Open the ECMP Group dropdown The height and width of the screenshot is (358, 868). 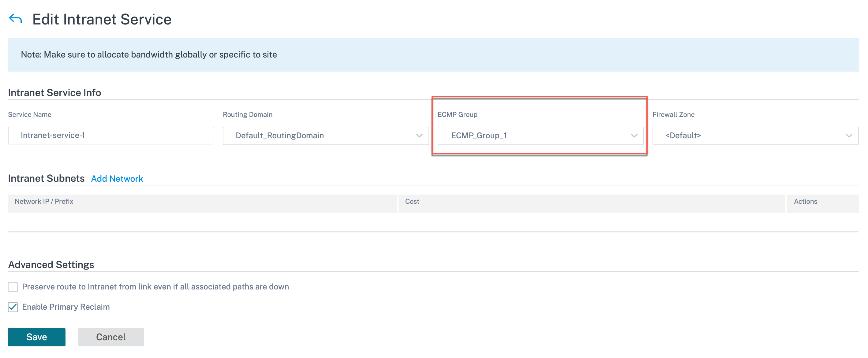pyautogui.click(x=540, y=136)
